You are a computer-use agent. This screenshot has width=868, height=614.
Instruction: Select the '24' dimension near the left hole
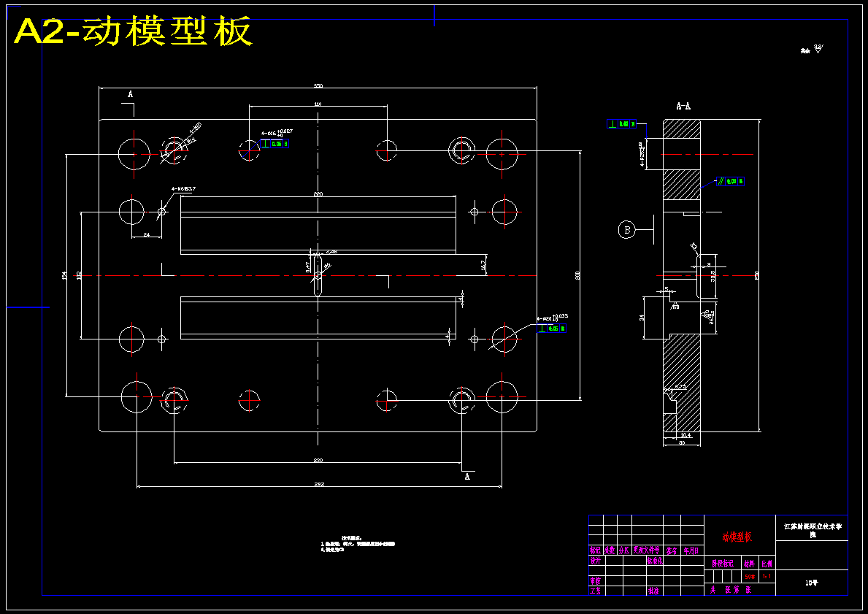[147, 235]
